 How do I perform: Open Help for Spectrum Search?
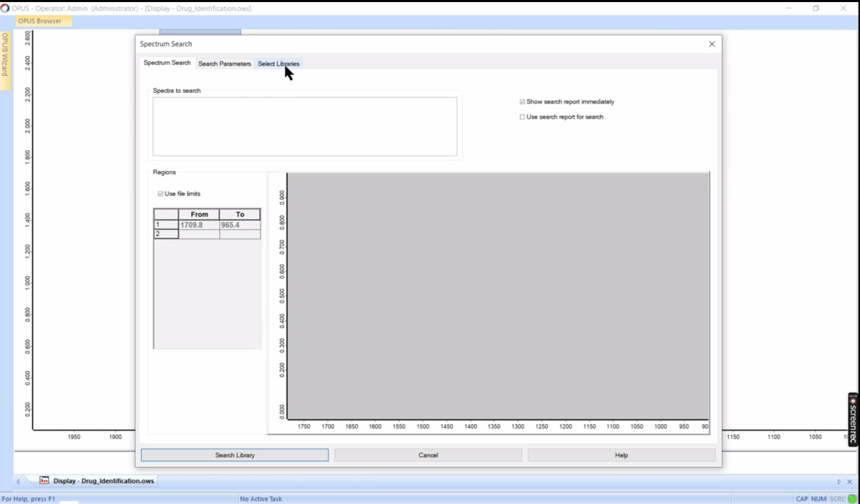[621, 455]
